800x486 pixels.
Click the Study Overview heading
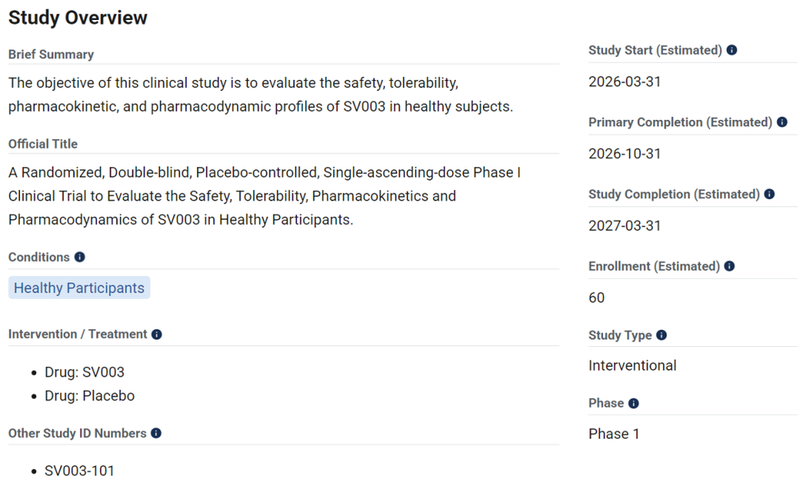point(77,18)
